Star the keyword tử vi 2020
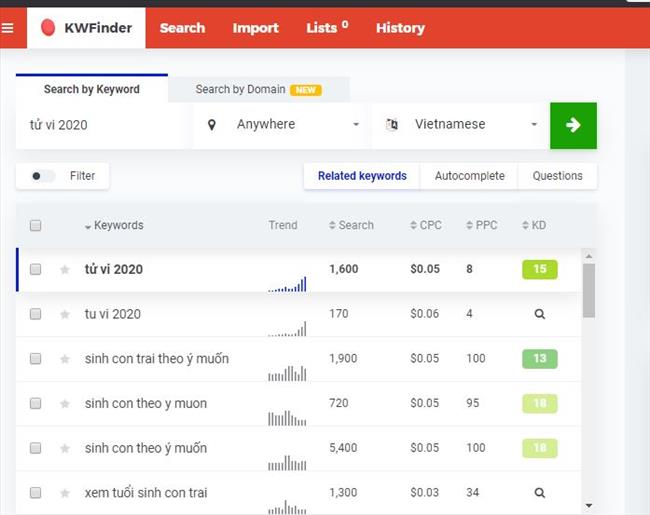The height and width of the screenshot is (515, 650). pyautogui.click(x=65, y=270)
